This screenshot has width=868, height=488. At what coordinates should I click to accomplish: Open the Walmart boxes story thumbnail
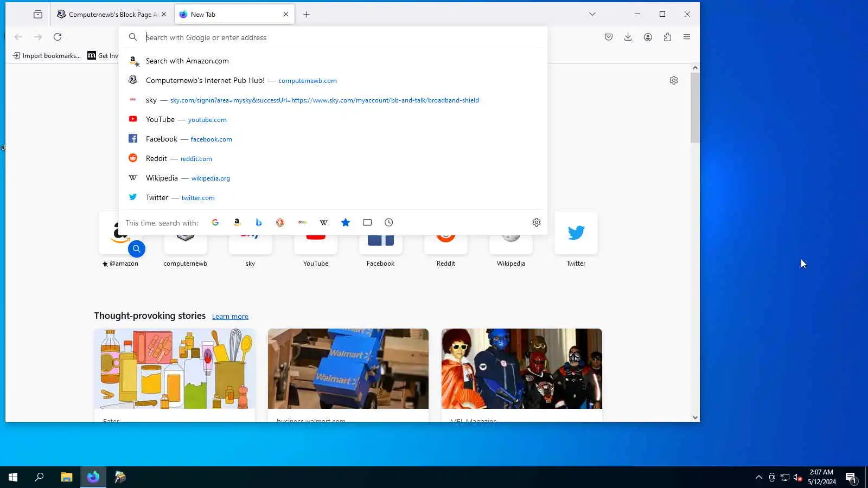[348, 369]
